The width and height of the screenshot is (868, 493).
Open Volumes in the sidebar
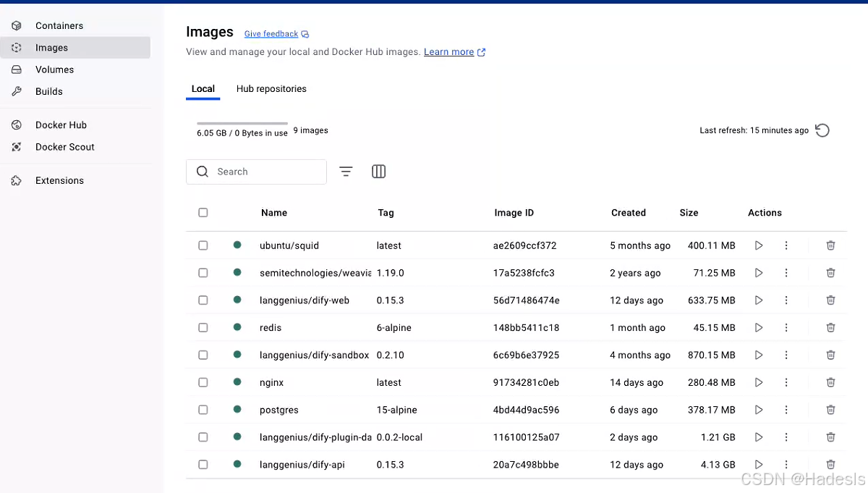pos(75,69)
